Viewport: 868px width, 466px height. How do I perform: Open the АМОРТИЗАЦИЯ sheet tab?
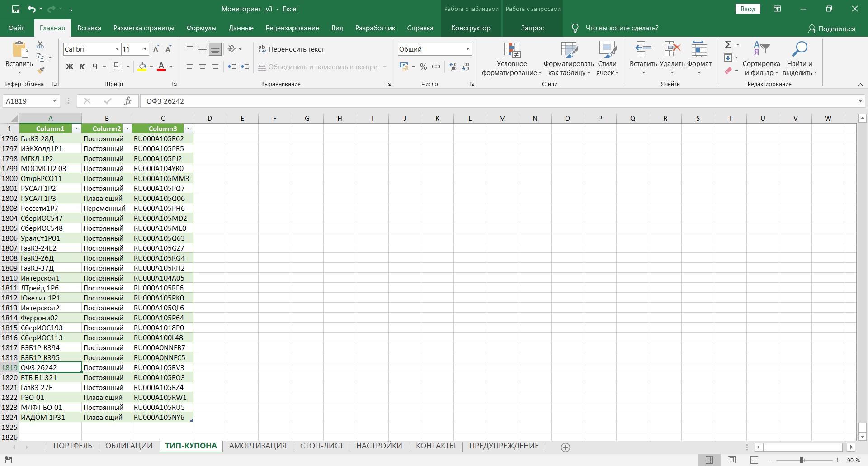coord(258,446)
